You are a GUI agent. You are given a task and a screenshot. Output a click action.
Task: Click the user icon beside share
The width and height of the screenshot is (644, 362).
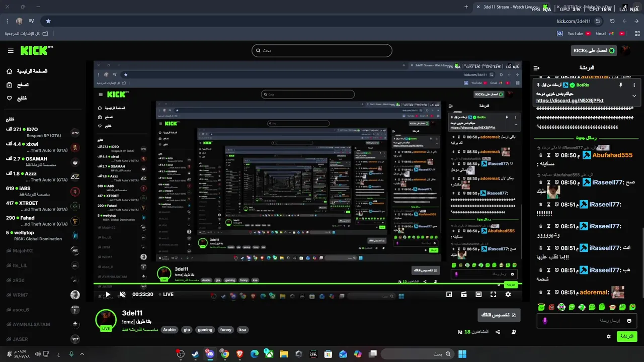[x=514, y=332]
